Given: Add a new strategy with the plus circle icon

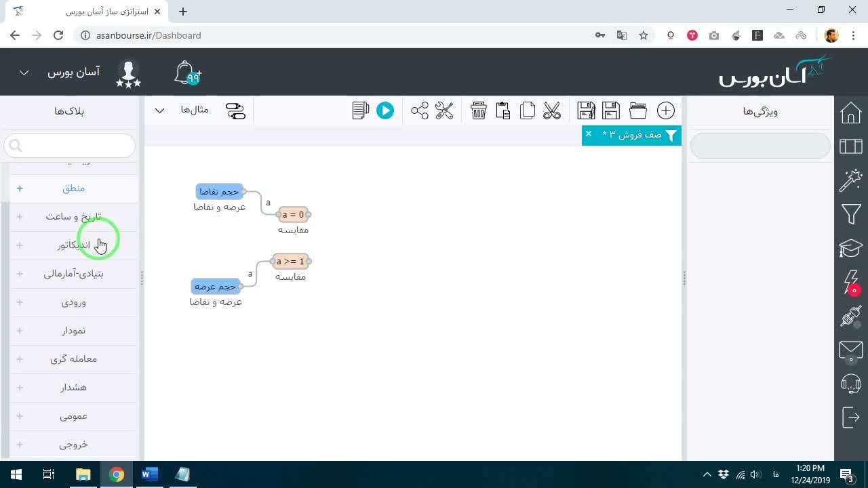Looking at the screenshot, I should [x=666, y=110].
